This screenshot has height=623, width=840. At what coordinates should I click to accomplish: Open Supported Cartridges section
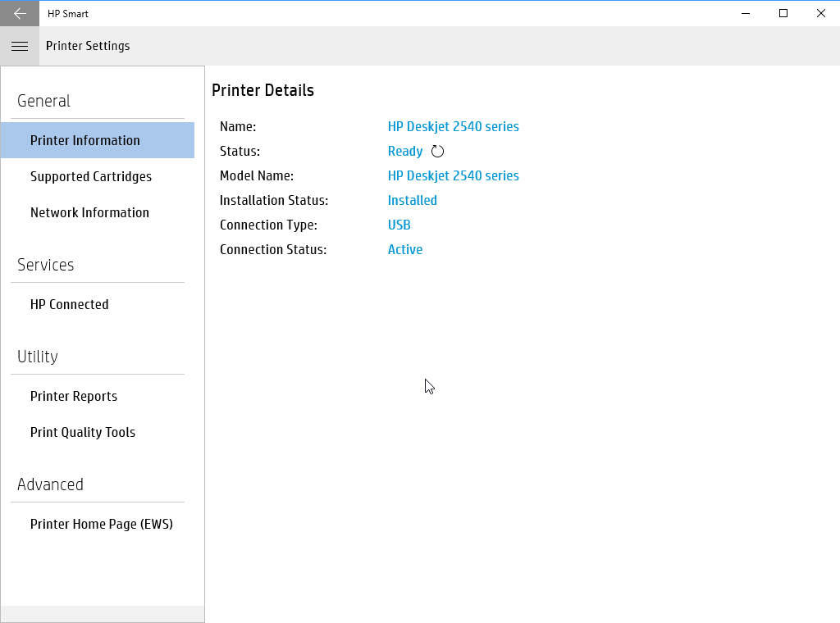tap(91, 176)
